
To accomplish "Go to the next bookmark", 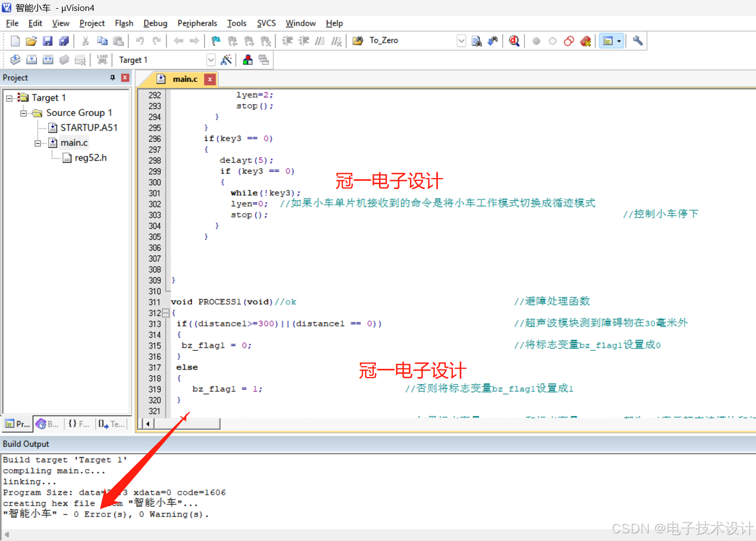I will click(249, 41).
